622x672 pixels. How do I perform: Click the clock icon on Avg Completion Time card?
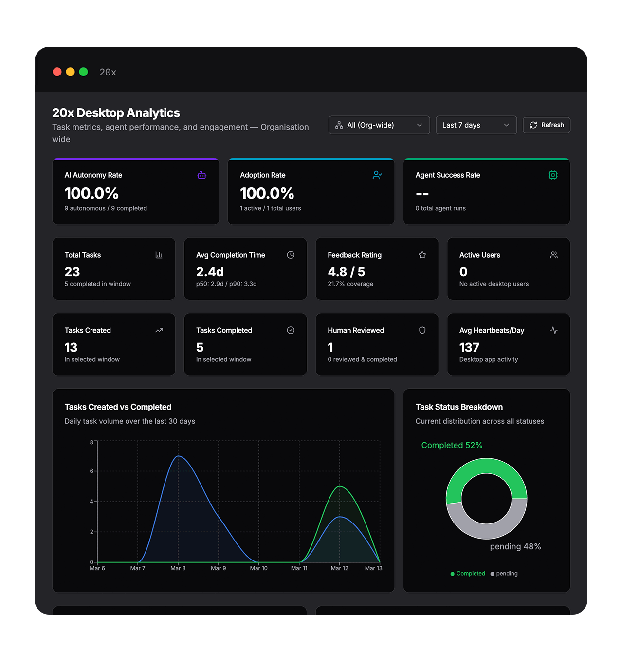(291, 255)
